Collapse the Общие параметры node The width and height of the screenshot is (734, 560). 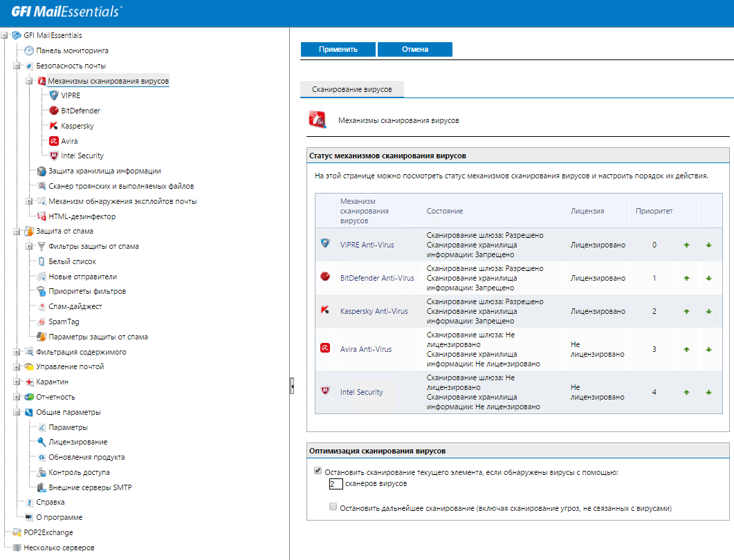(17, 412)
